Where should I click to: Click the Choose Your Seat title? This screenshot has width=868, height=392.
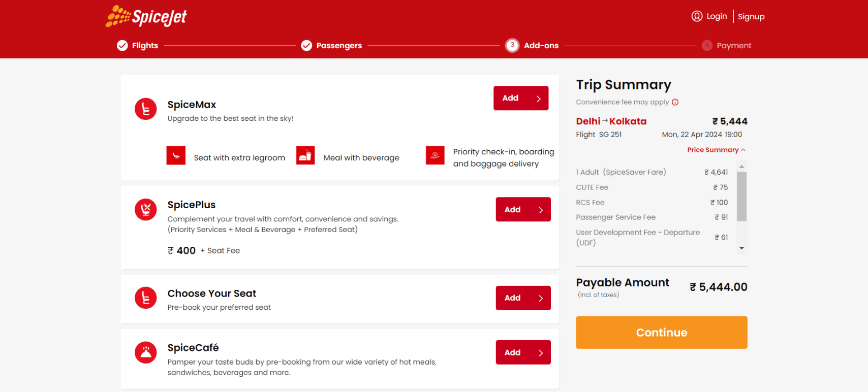click(212, 293)
